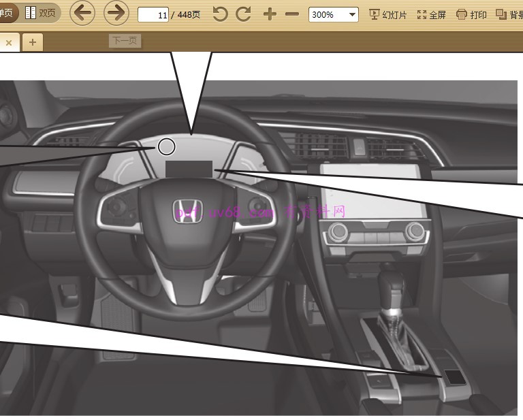The width and height of the screenshot is (523, 420).
Task: Click the dark rectangle on the instrument display
Action: [189, 169]
